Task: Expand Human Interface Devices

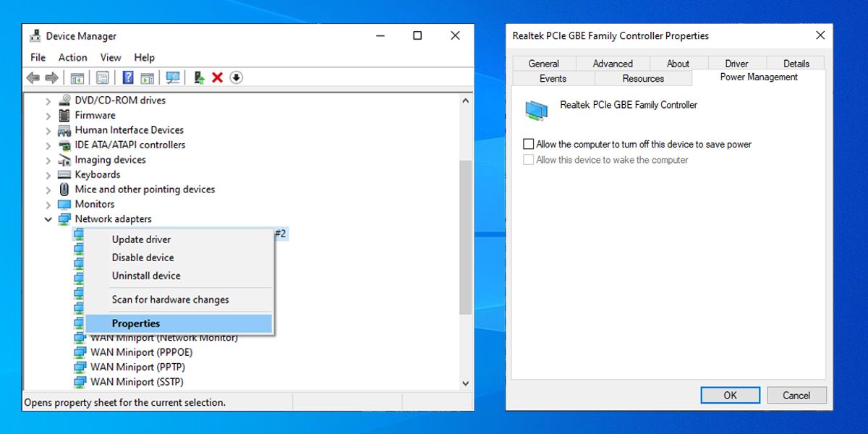Action: click(x=48, y=129)
